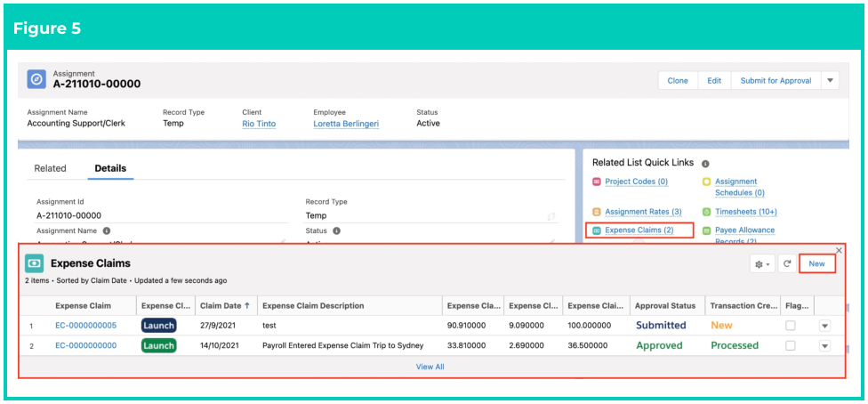This screenshot has width=868, height=404.
Task: Click the Processed transaction status cell
Action: (735, 345)
